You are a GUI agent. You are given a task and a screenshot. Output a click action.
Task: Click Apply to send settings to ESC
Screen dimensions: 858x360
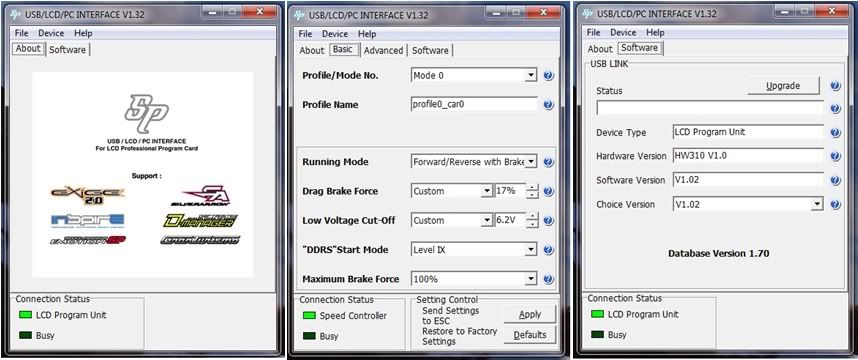coord(530,314)
